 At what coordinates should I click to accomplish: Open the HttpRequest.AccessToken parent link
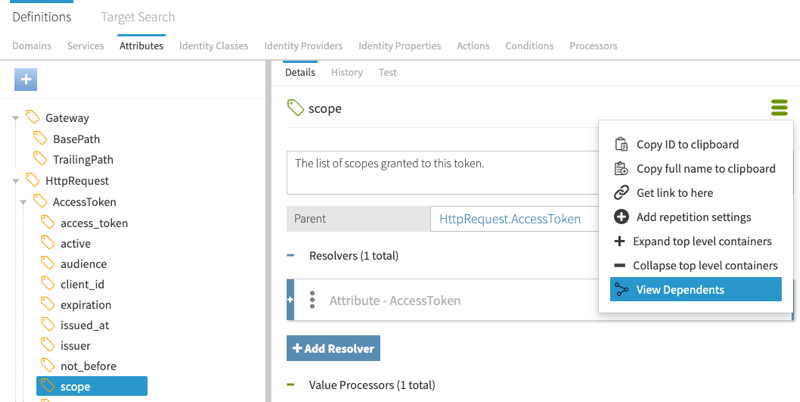(x=510, y=219)
